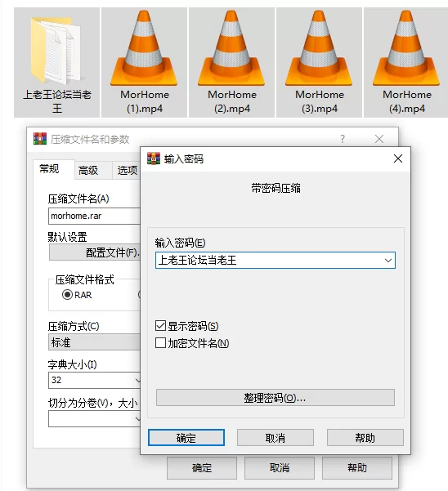Screen dimensions: 448x491
Task: Expand the password history dropdown arrow
Action: click(x=388, y=261)
